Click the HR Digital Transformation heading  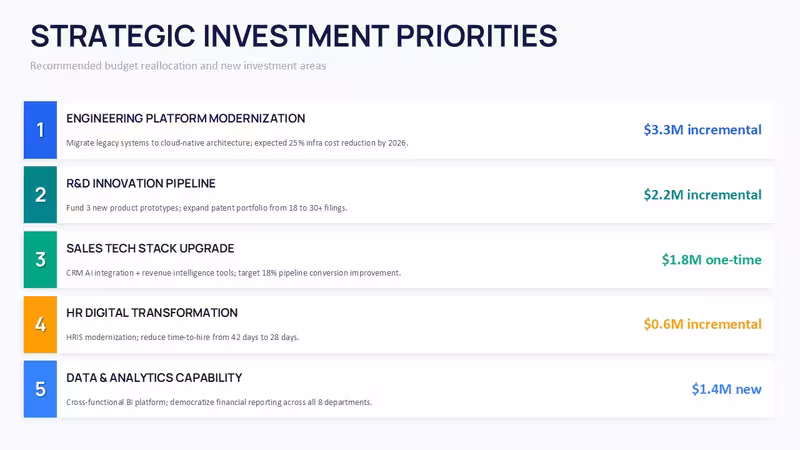pos(152,313)
